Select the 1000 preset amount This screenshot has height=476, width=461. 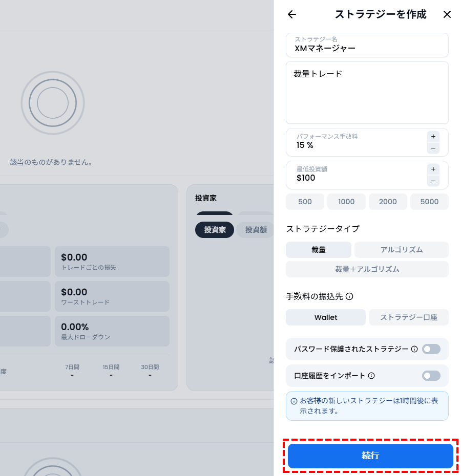point(346,202)
